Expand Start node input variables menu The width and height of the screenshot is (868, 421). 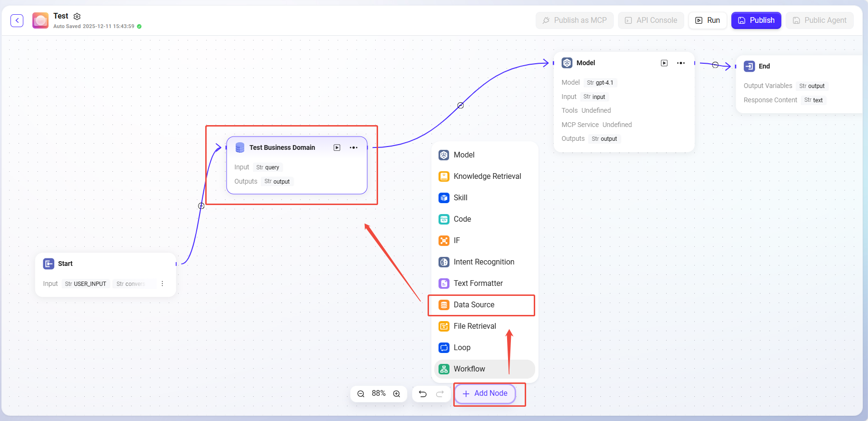pos(162,284)
